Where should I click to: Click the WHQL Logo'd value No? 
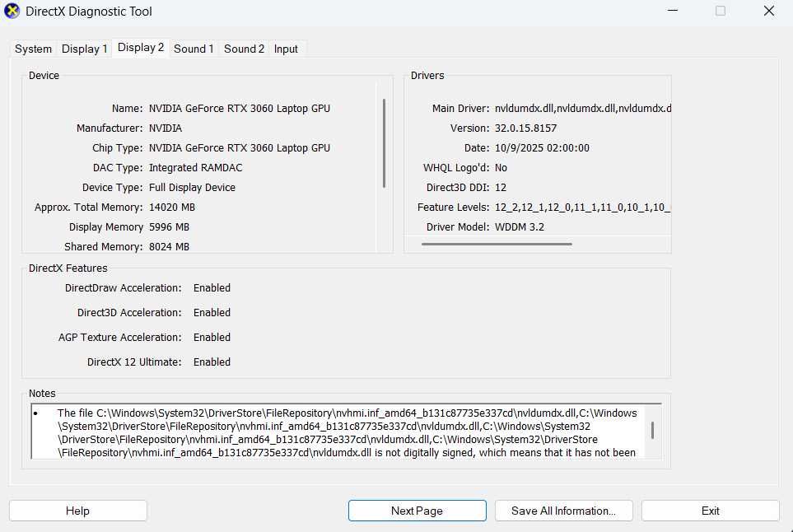[x=501, y=167]
